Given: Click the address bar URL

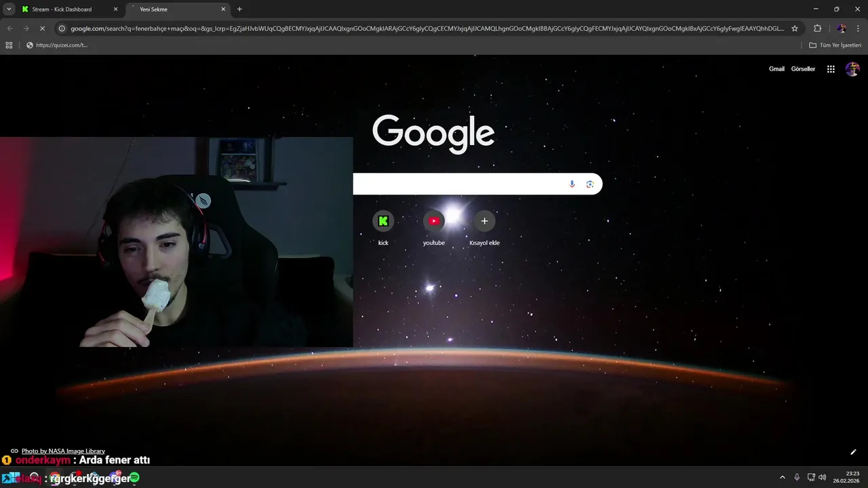Looking at the screenshot, I should 427,28.
